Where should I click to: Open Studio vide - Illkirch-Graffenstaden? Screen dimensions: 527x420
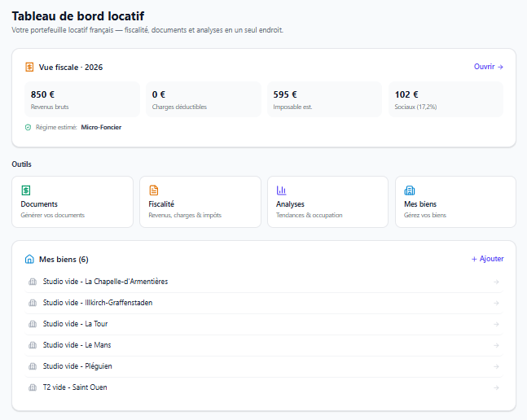pos(264,303)
